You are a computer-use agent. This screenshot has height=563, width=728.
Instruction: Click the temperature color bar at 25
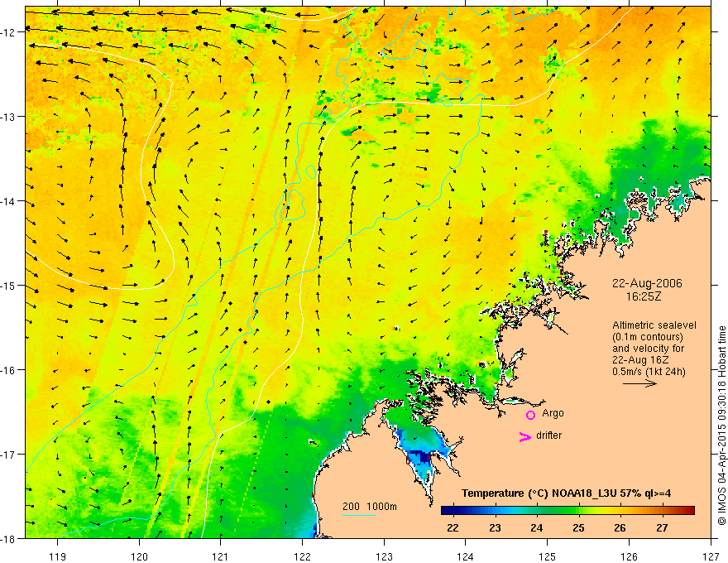coord(578,511)
